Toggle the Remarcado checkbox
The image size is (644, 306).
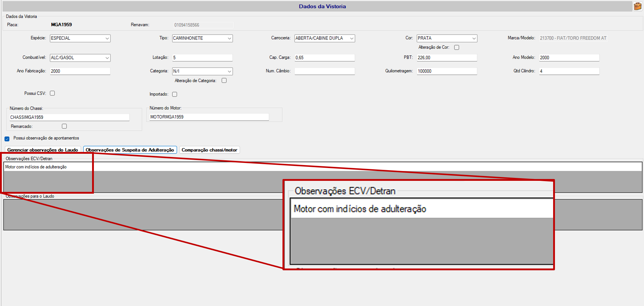[64, 126]
